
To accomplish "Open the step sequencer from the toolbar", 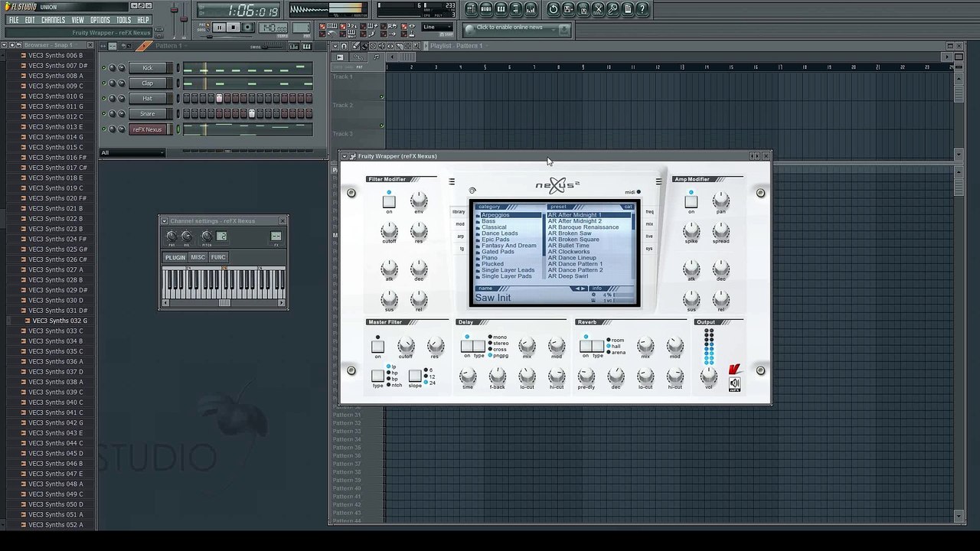I will [486, 9].
